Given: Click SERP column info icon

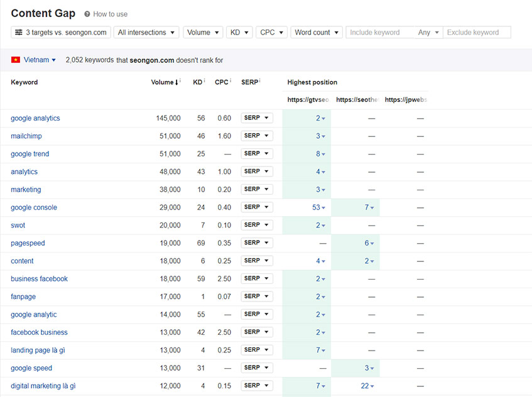Looking at the screenshot, I should click(x=259, y=81).
